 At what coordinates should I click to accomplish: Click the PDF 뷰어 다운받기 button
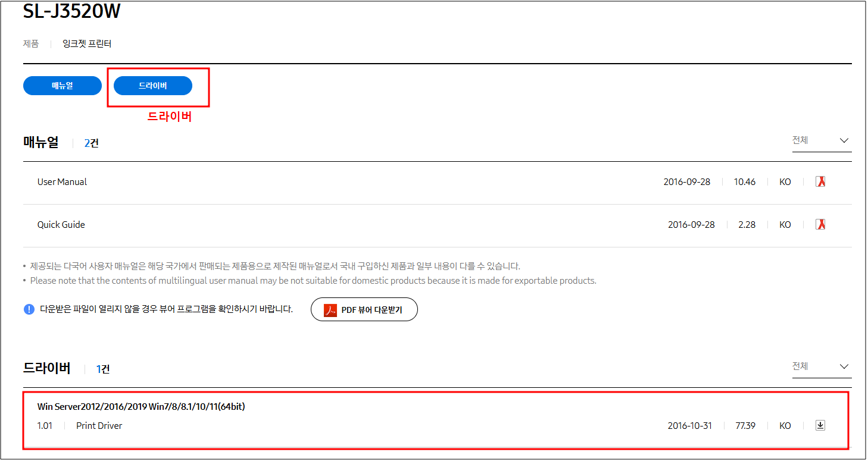coord(364,309)
